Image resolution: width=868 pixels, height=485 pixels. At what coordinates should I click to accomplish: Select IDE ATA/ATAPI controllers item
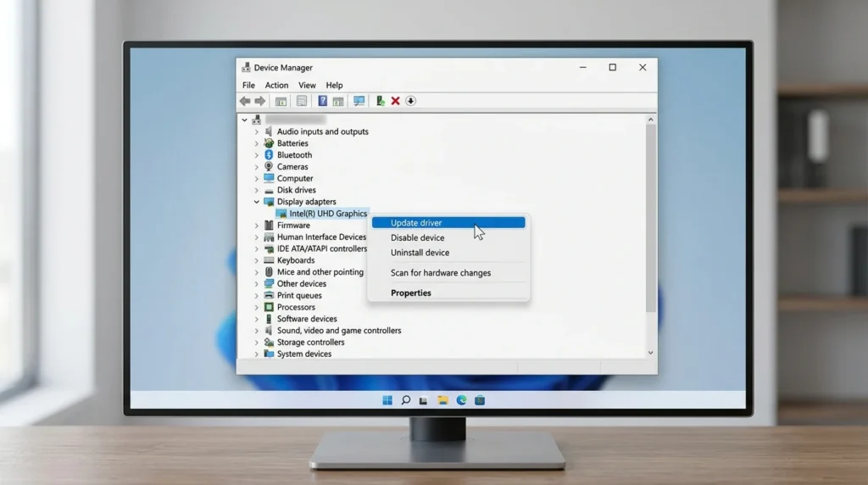321,248
